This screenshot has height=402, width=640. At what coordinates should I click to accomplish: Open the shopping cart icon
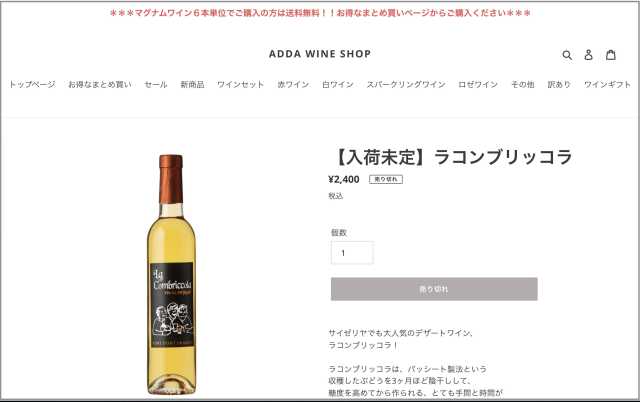(x=611, y=54)
